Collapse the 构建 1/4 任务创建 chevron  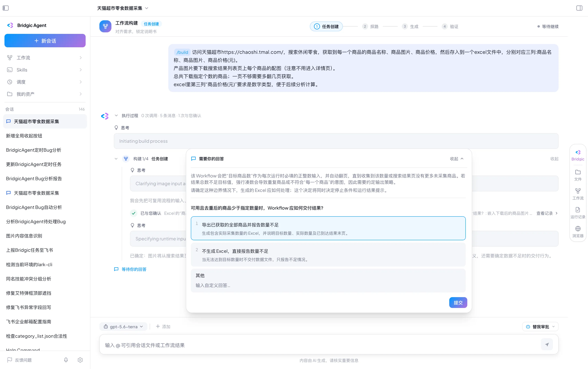116,159
